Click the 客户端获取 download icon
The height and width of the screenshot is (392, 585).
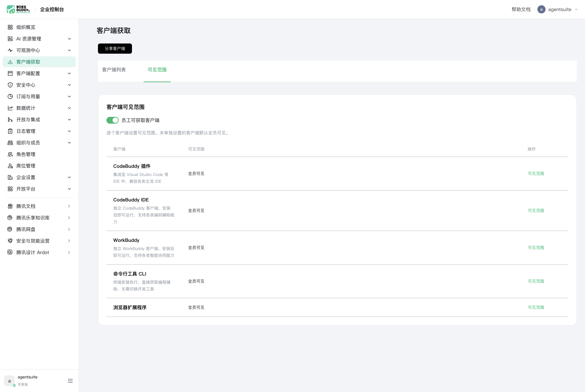(10, 62)
